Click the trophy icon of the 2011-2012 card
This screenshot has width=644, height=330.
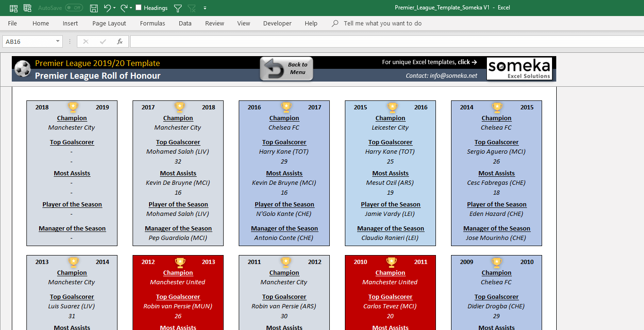285,262
